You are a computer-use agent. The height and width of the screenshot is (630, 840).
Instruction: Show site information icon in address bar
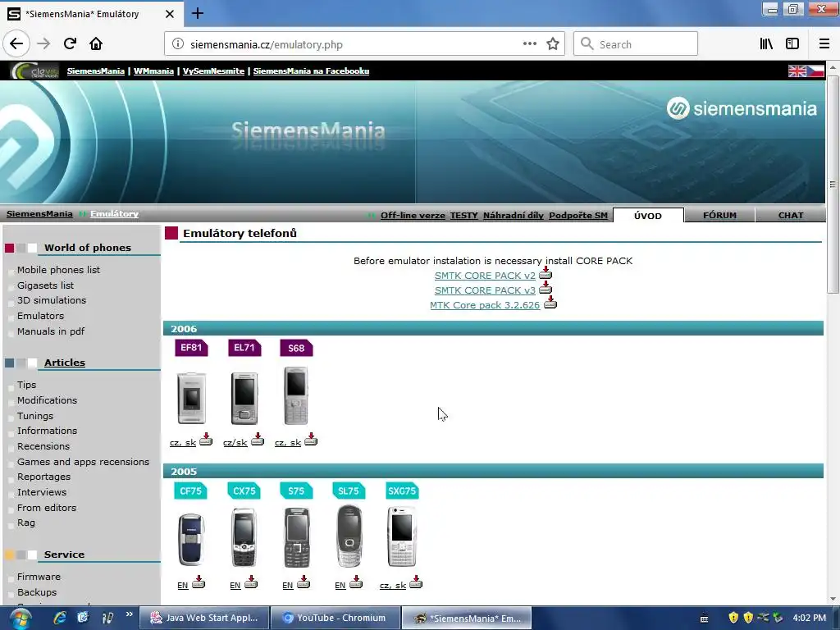(x=178, y=44)
